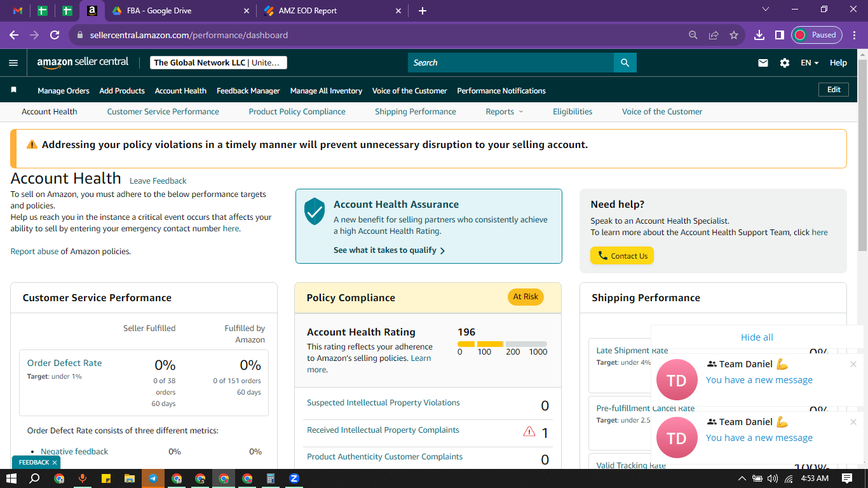Click the zoom magnifier icon in address bar

click(x=693, y=35)
